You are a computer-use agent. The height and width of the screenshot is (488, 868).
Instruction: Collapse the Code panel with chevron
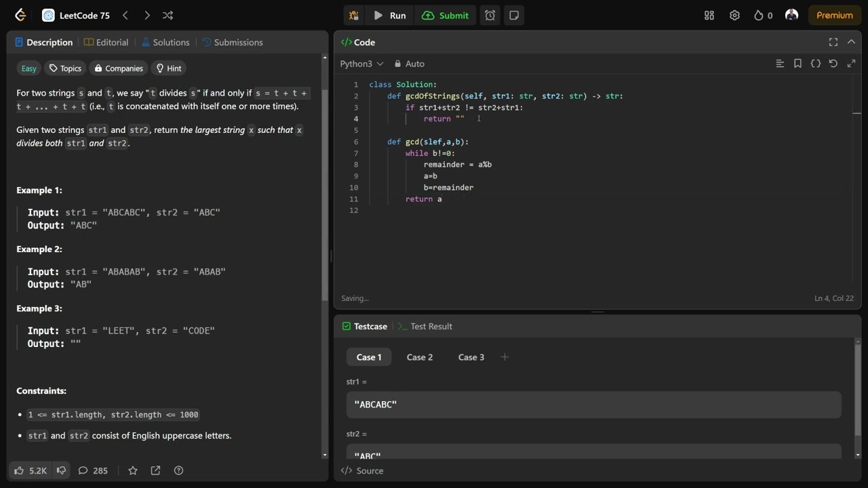coord(851,42)
